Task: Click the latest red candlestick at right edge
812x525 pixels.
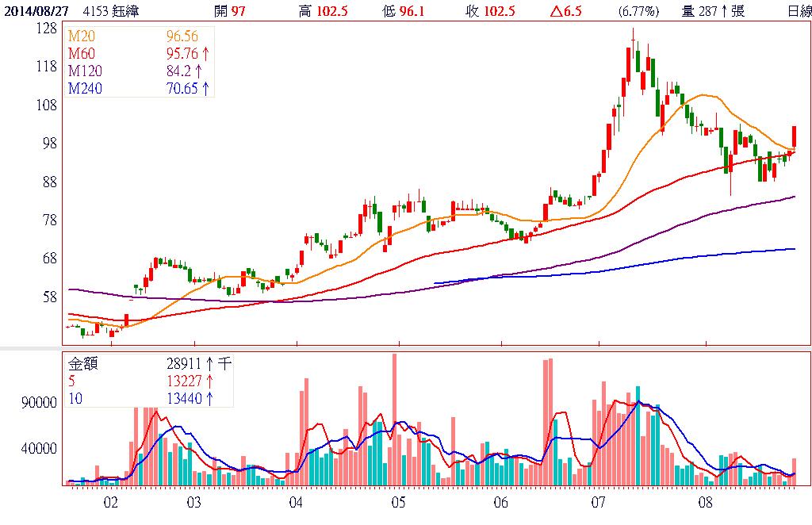Action: pos(794,136)
